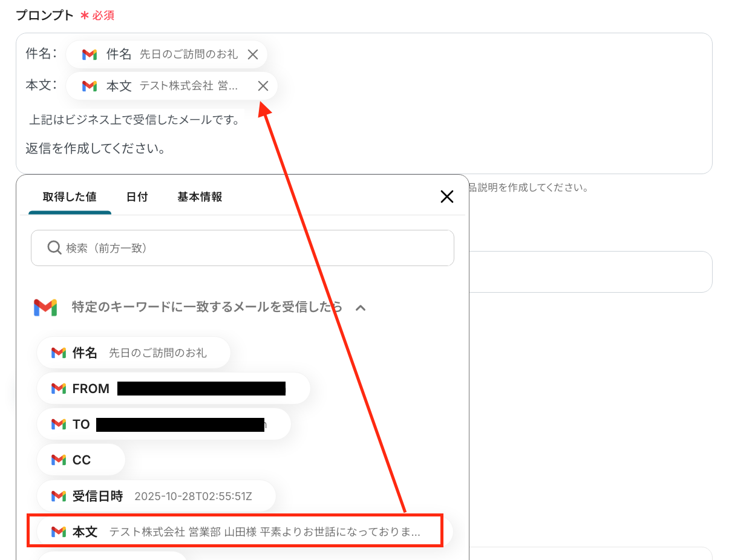Switch to the 取得した値 tab
This screenshot has width=755, height=560.
point(70,197)
